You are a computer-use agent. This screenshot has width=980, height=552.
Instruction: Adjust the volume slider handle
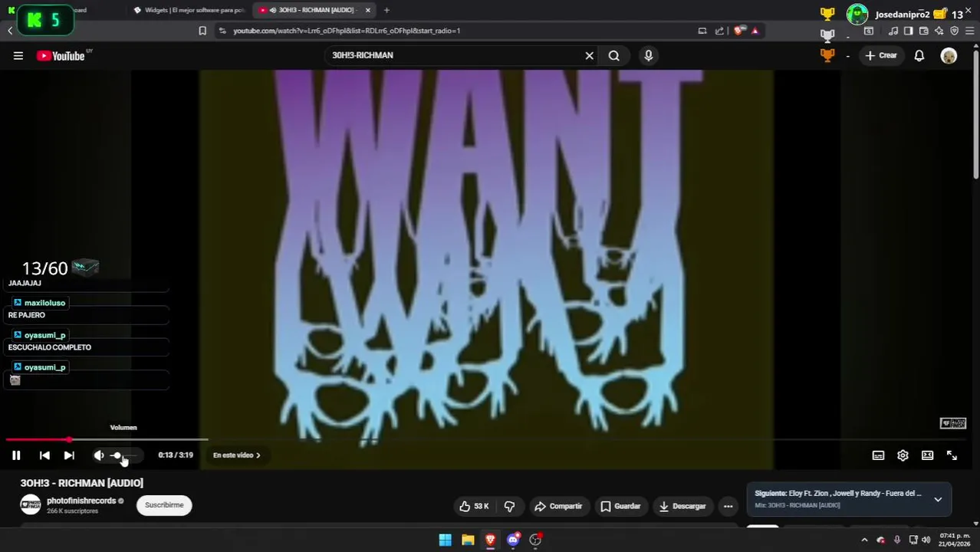(x=116, y=455)
